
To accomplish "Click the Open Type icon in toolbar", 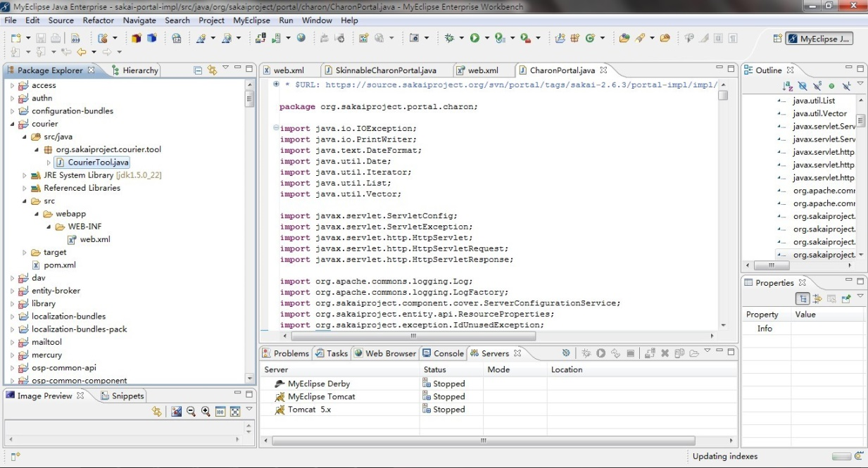I will (624, 38).
